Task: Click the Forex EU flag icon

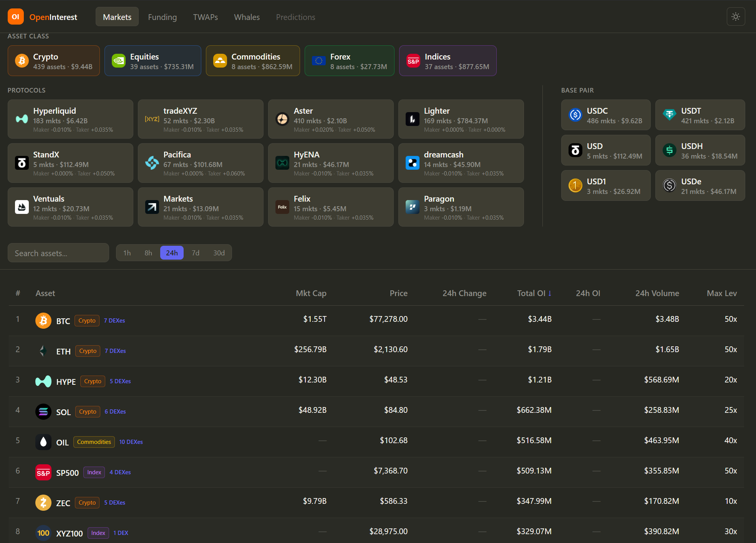Action: click(x=319, y=61)
